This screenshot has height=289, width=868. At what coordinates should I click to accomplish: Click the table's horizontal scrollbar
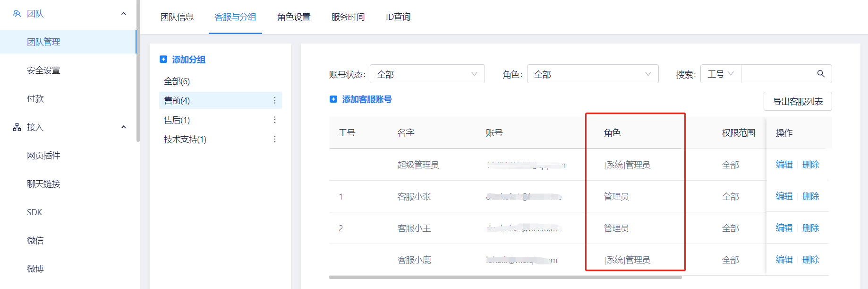tap(505, 278)
